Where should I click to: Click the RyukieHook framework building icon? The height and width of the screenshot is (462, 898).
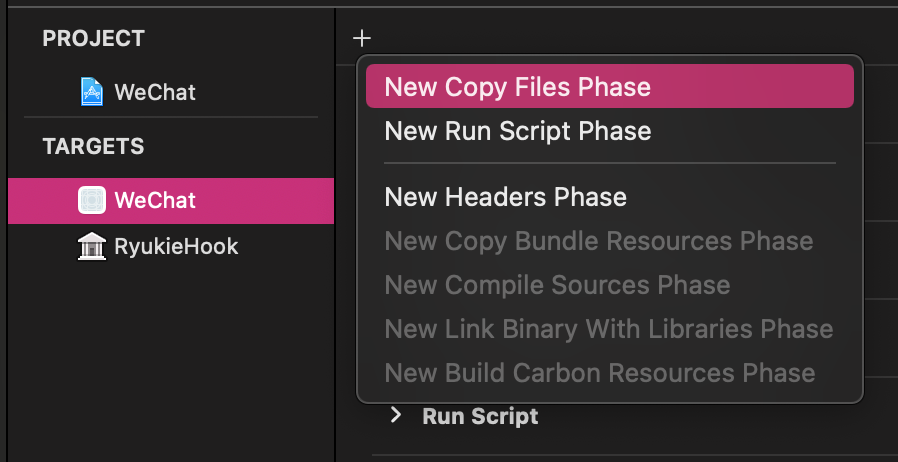coord(92,246)
